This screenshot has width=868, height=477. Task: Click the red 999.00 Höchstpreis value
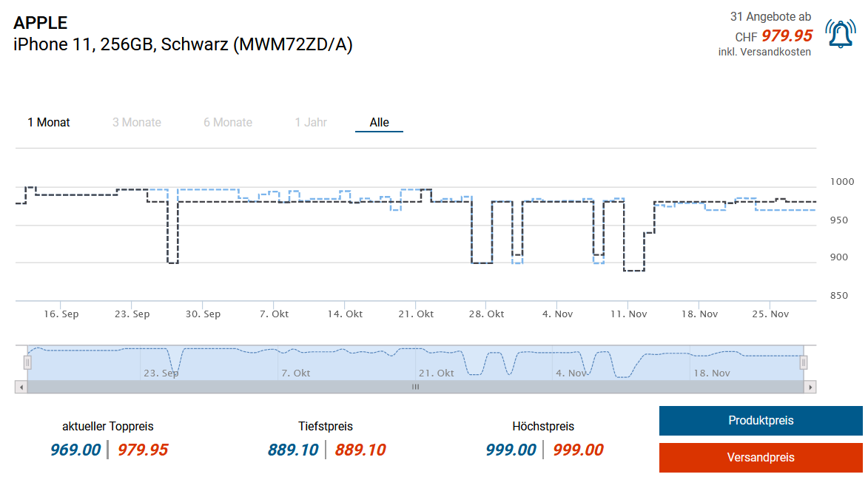(x=578, y=450)
